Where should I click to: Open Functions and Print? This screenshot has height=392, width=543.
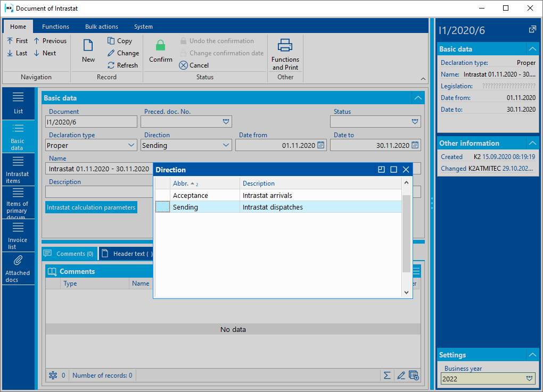pos(285,54)
